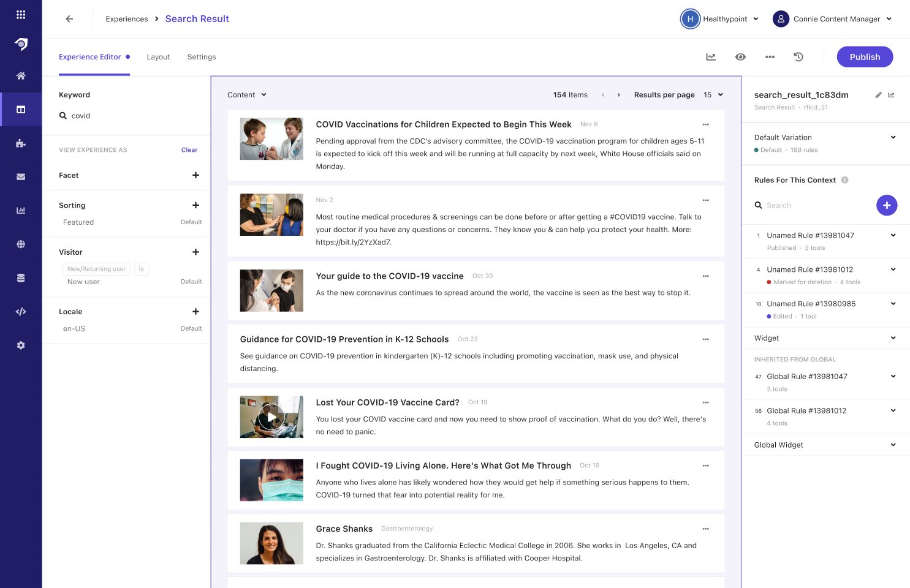Open the apps grid menu icon

tap(21, 14)
